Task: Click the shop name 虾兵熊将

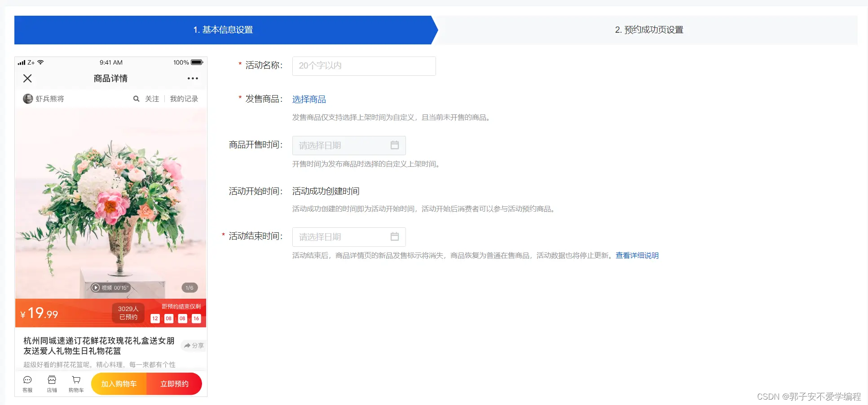Action: pyautogui.click(x=50, y=99)
